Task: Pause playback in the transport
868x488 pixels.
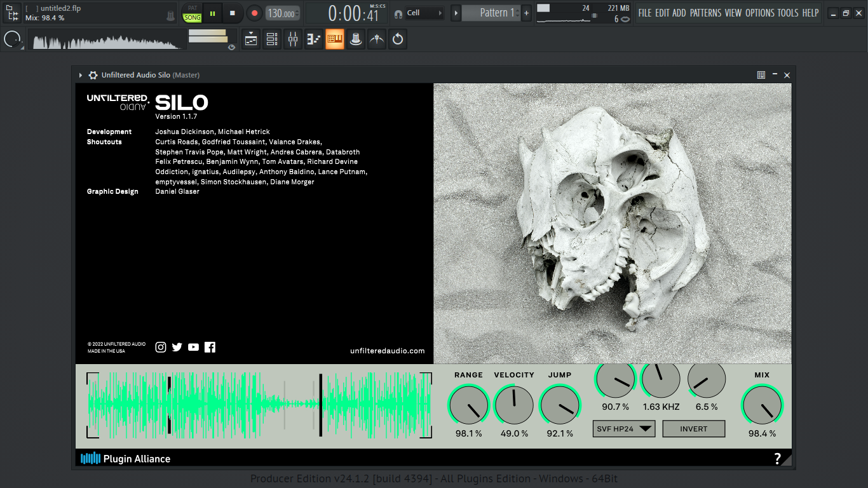Action: [x=212, y=13]
